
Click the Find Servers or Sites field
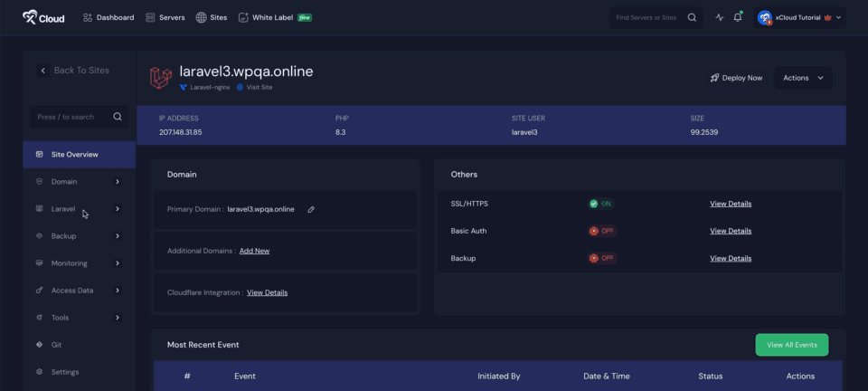click(646, 17)
